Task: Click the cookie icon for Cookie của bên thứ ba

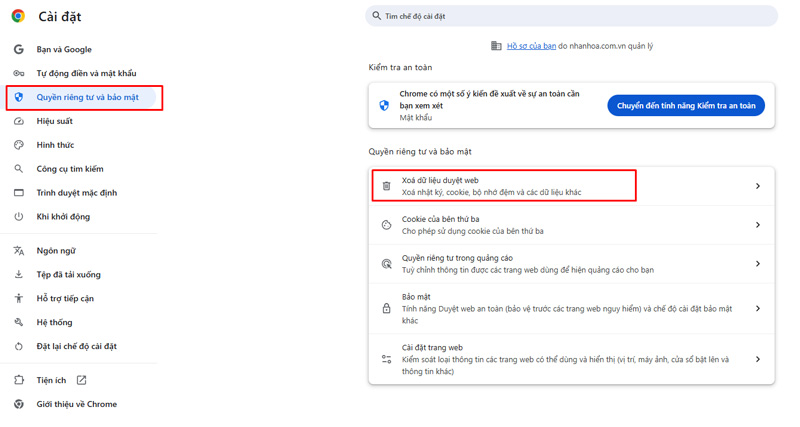Action: click(387, 225)
